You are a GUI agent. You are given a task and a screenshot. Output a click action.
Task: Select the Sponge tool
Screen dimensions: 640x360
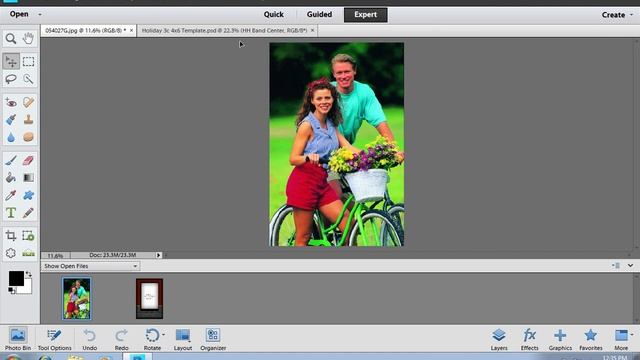coord(28,137)
